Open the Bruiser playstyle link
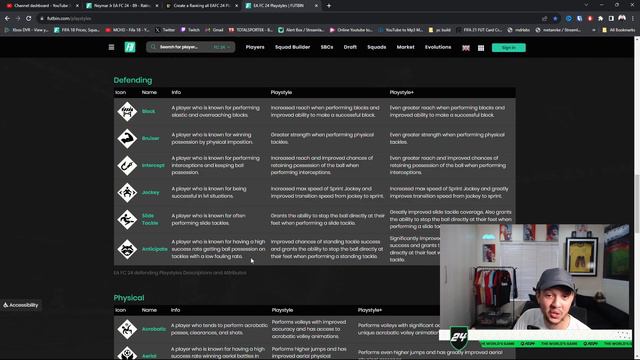640x360 pixels. [151, 138]
